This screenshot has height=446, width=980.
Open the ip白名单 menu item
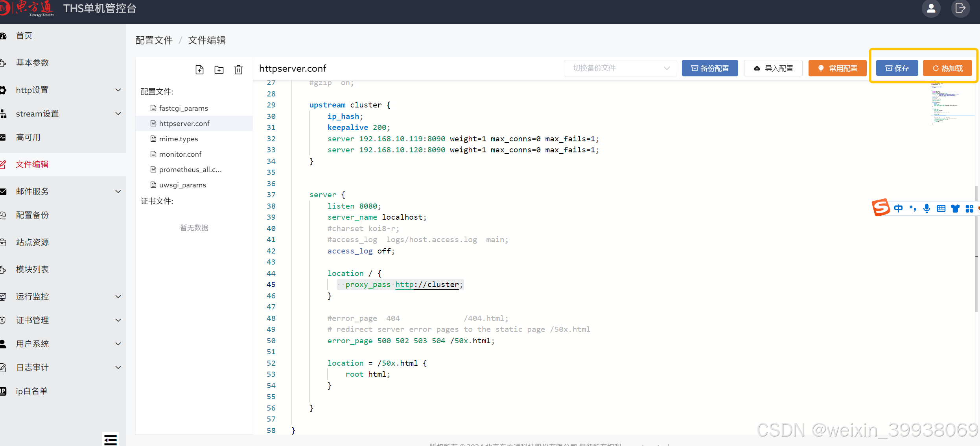click(x=63, y=391)
